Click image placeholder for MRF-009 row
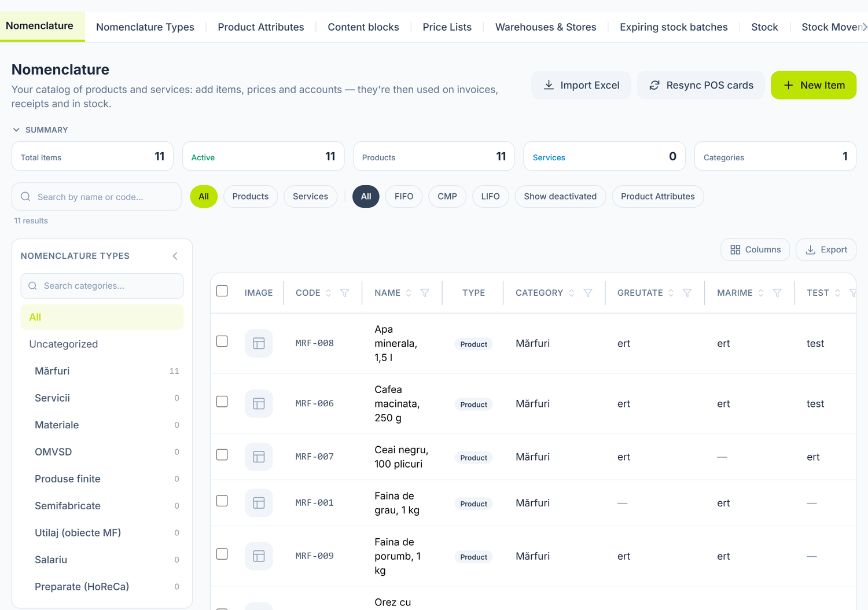The image size is (868, 610). point(259,556)
